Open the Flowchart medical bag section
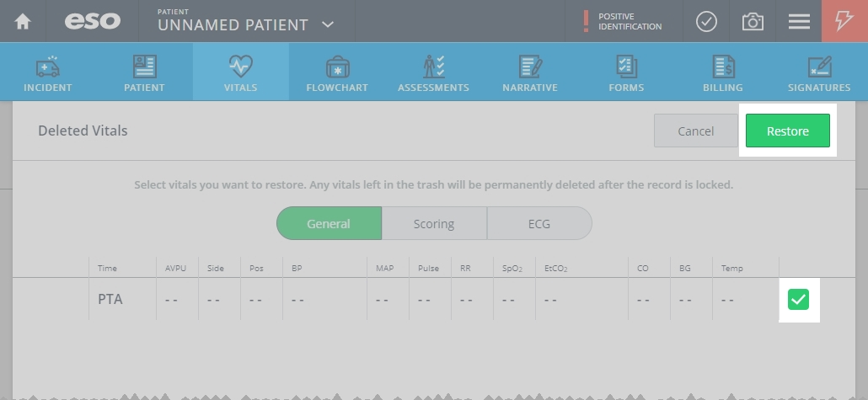Image resolution: width=868 pixels, height=400 pixels. click(337, 72)
